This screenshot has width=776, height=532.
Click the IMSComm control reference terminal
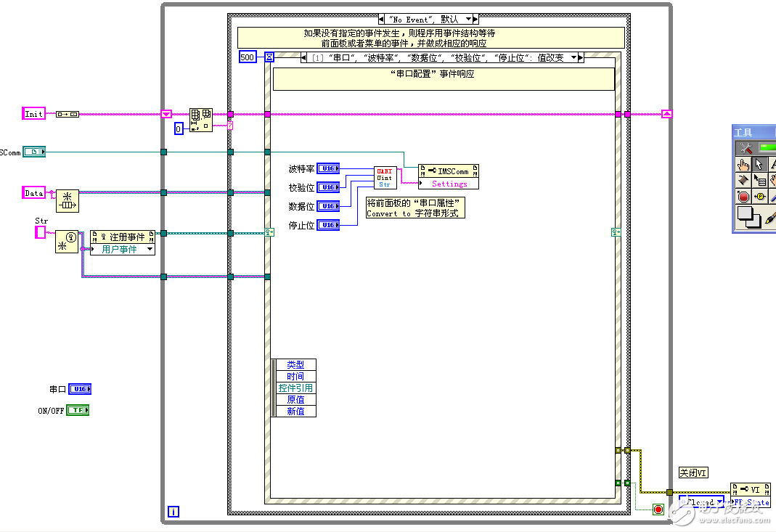pos(34,152)
